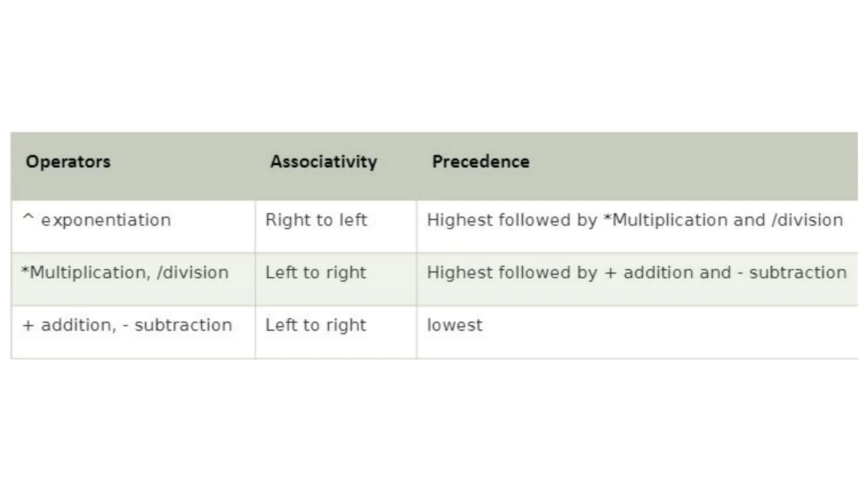This screenshot has height=488, width=868.
Task: Click the Operators column header
Action: click(x=68, y=162)
